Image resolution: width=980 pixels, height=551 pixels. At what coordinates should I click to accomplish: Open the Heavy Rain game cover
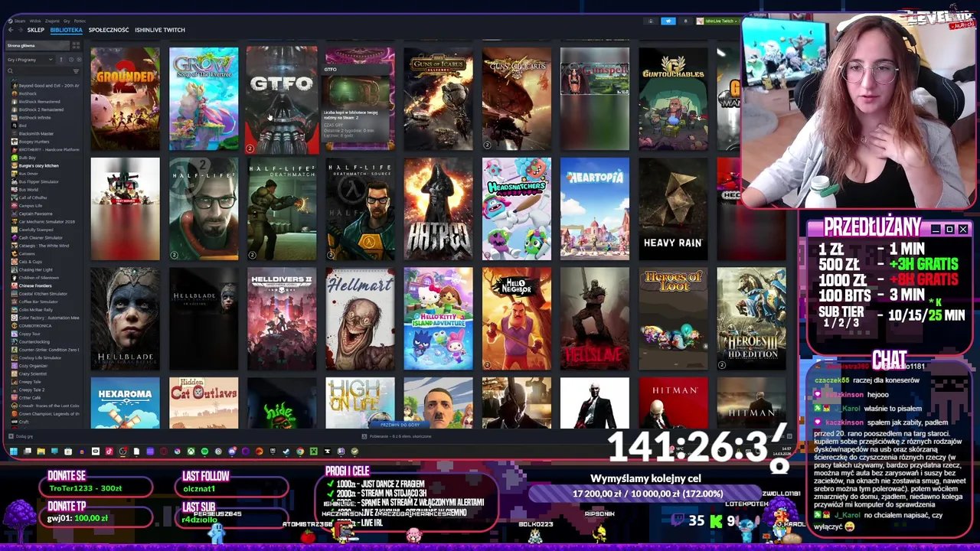point(674,209)
